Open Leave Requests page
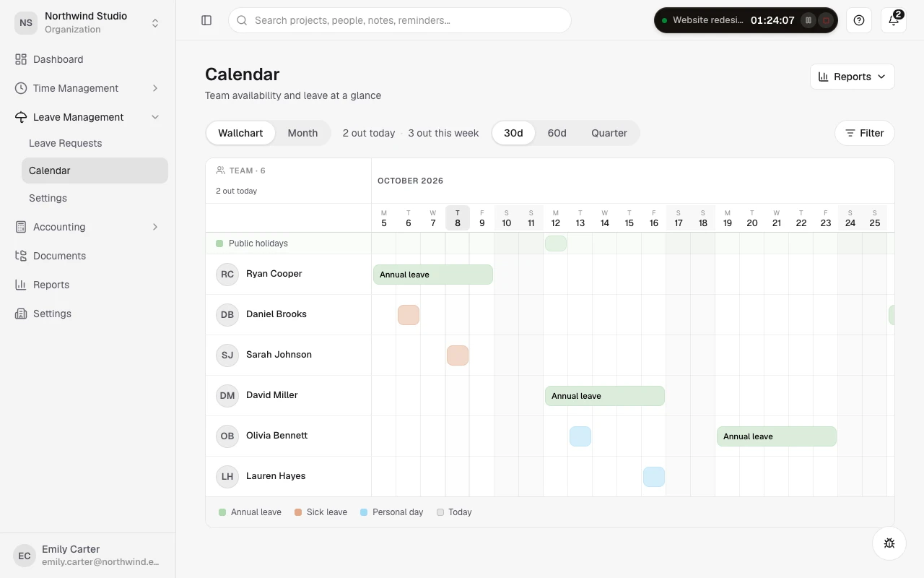Screen dimensions: 924x578 95,143
